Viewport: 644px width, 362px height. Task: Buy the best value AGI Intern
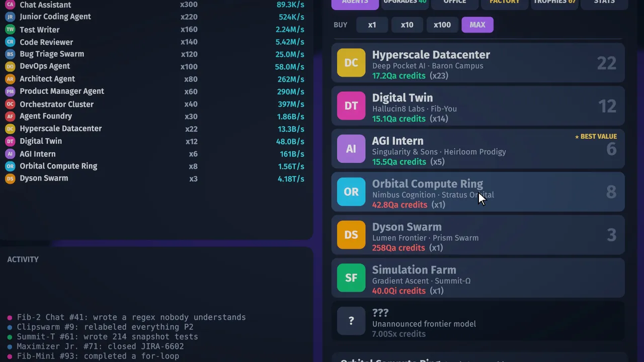pos(478,149)
